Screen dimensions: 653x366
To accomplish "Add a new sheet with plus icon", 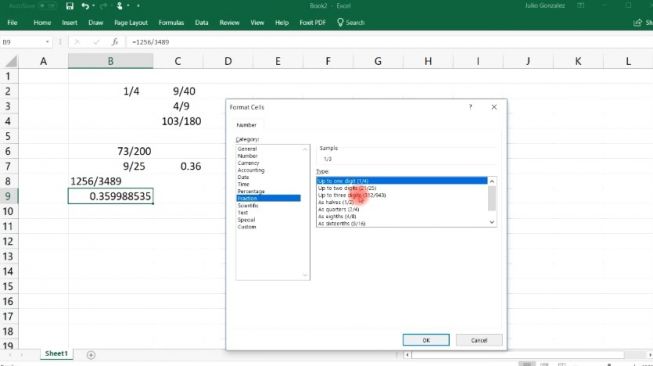I will click(91, 355).
